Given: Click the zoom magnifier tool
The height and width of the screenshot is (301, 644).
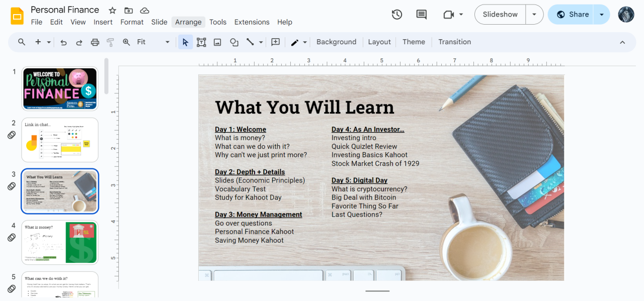Looking at the screenshot, I should pyautogui.click(x=126, y=42).
